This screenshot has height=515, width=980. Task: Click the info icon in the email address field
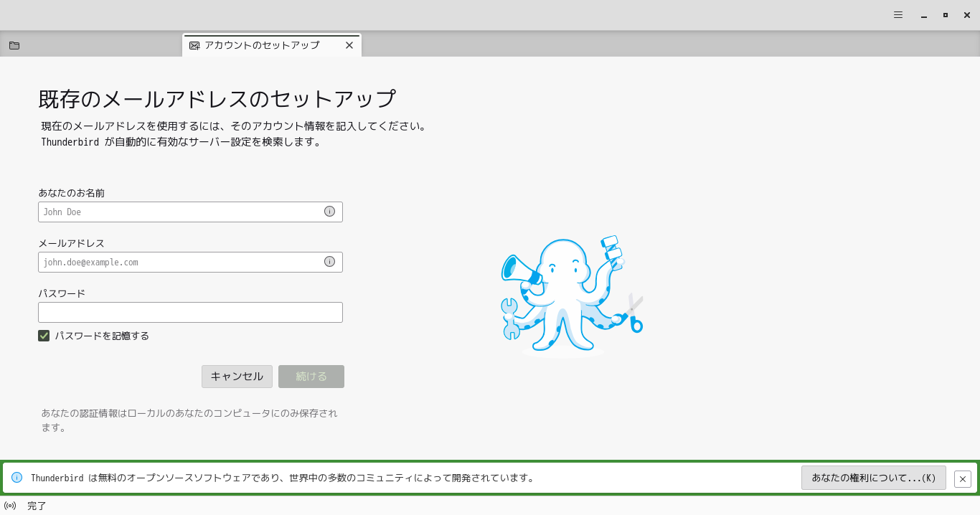329,262
